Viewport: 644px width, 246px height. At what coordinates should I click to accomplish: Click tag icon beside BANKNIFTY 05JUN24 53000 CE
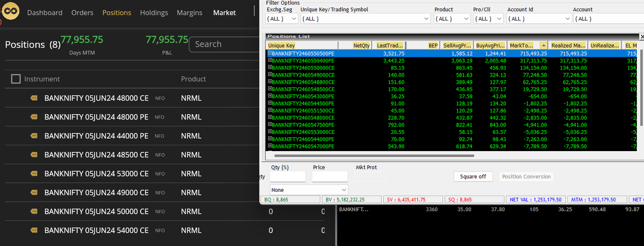34,174
